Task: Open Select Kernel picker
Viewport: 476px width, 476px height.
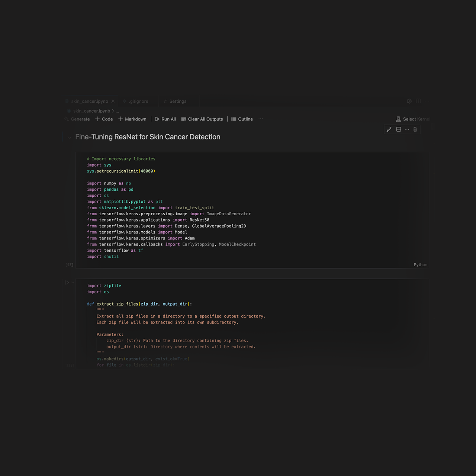Action: pos(413,119)
